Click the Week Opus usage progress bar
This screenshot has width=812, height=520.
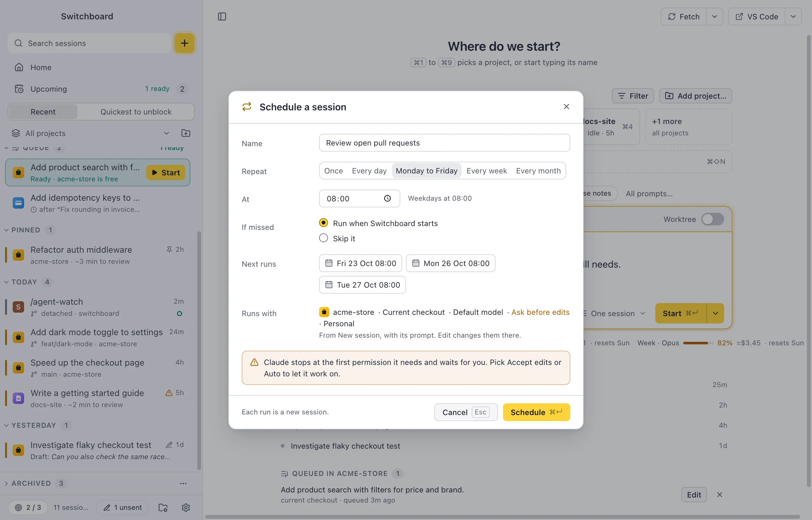[698, 343]
